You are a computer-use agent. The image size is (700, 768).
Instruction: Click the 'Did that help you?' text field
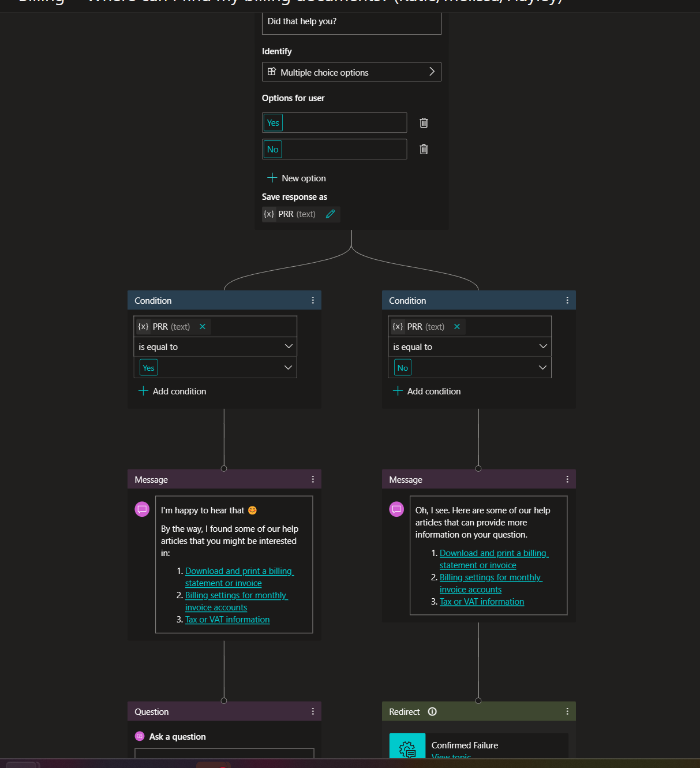point(351,22)
